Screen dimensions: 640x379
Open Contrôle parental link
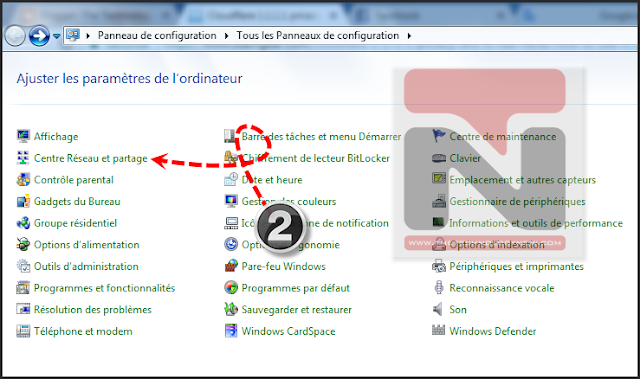74,180
